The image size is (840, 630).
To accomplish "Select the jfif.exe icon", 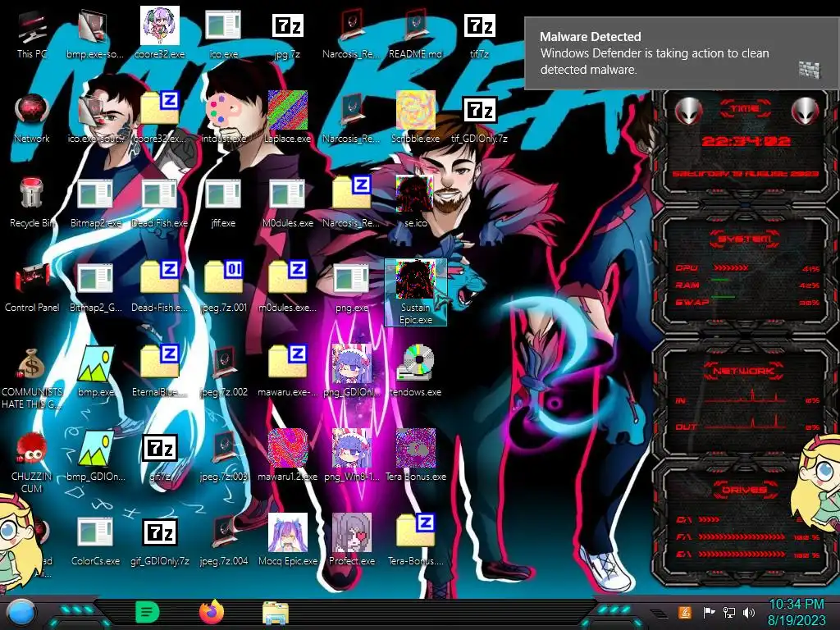I will coord(223,202).
